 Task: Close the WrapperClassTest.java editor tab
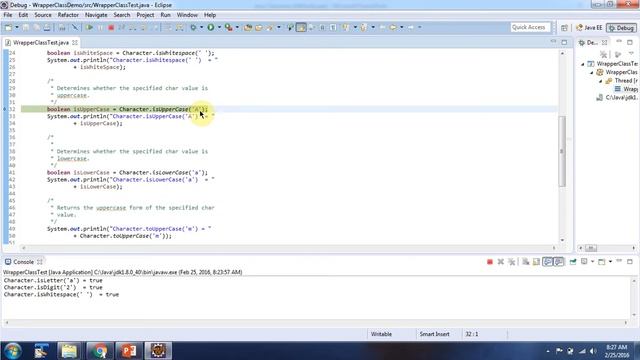coord(75,42)
